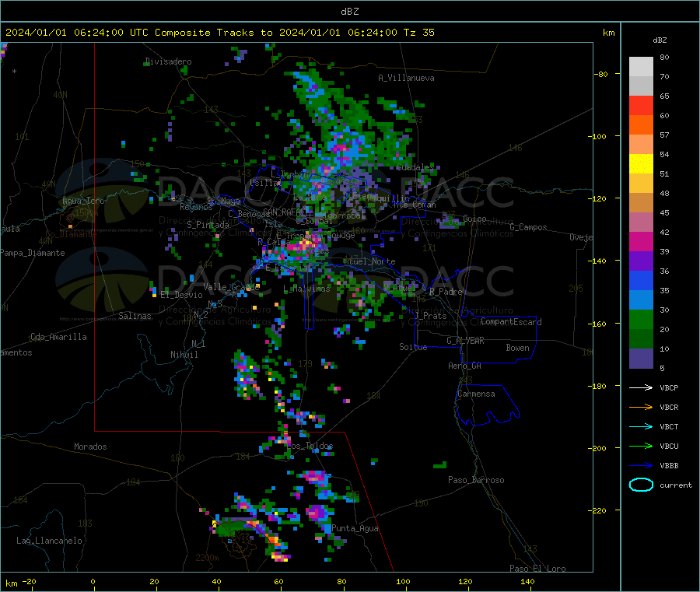Click the orange VBCR arrow legend icon
The width and height of the screenshot is (700, 592).
point(641,407)
